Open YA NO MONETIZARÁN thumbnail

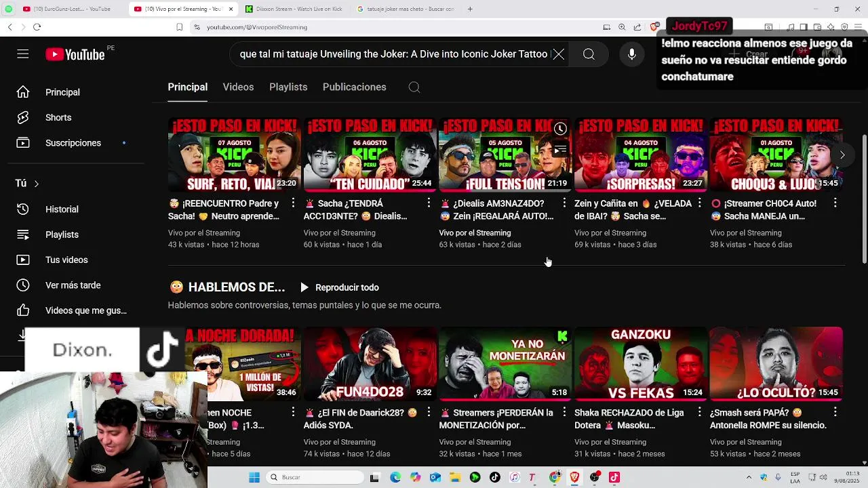pyautogui.click(x=505, y=364)
